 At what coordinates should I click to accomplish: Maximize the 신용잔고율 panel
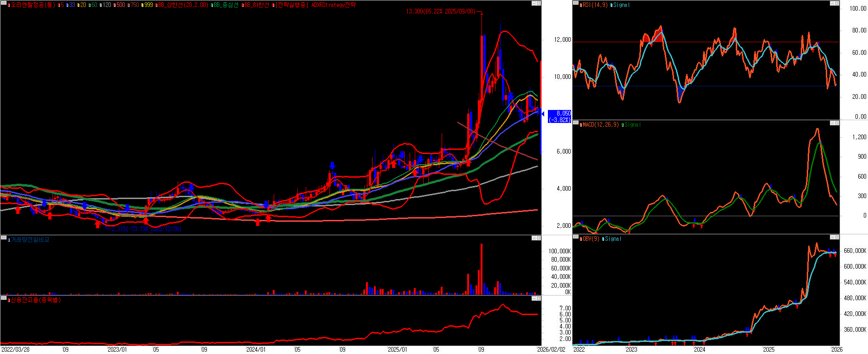pos(534,298)
